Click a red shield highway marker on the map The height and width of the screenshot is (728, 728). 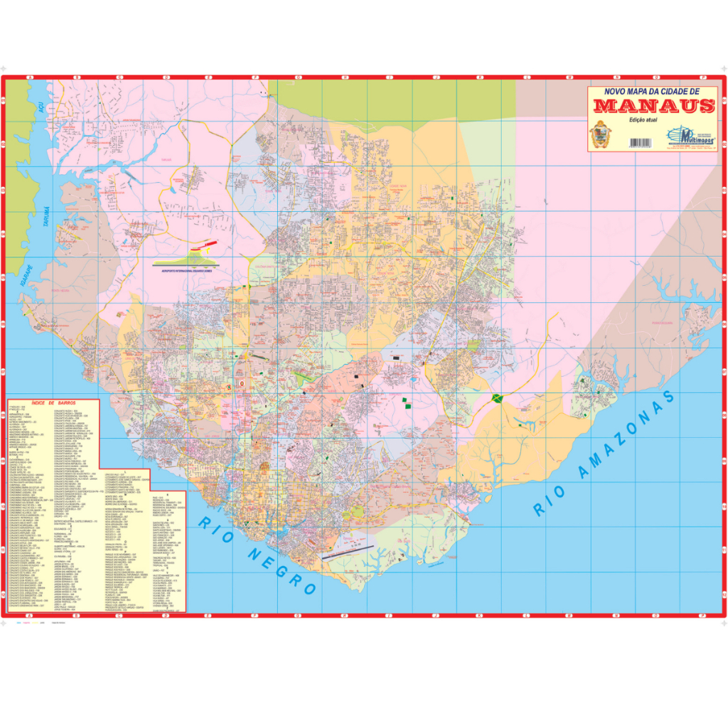[x=242, y=383]
